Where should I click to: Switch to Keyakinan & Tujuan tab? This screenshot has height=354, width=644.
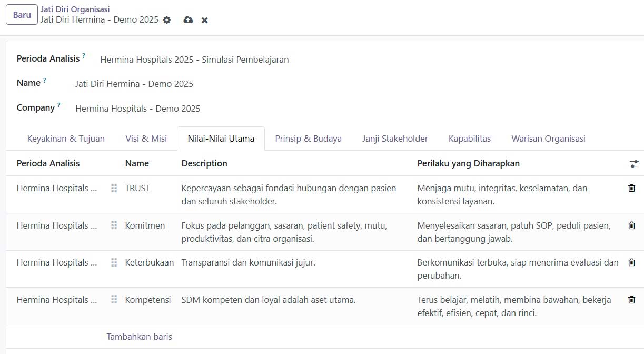pos(66,139)
